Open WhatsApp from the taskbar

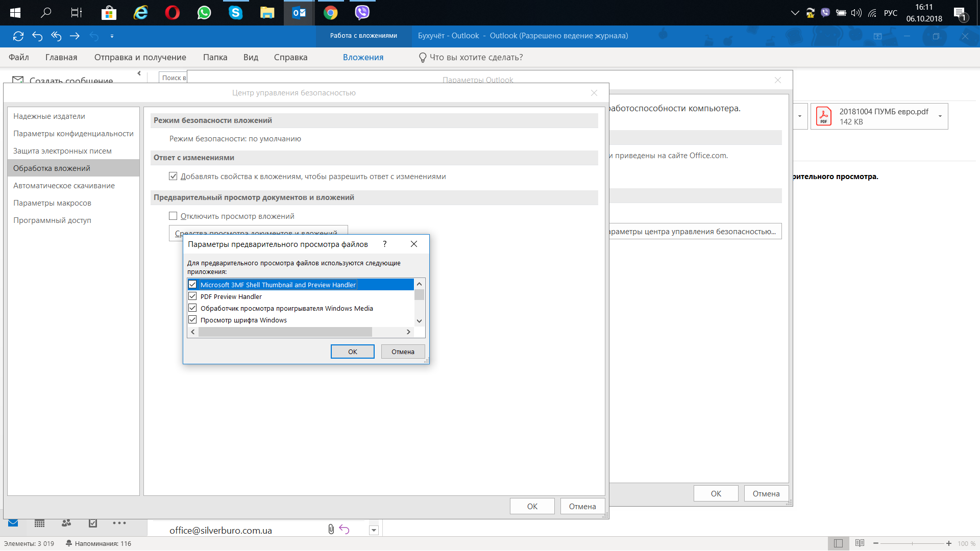tap(204, 13)
